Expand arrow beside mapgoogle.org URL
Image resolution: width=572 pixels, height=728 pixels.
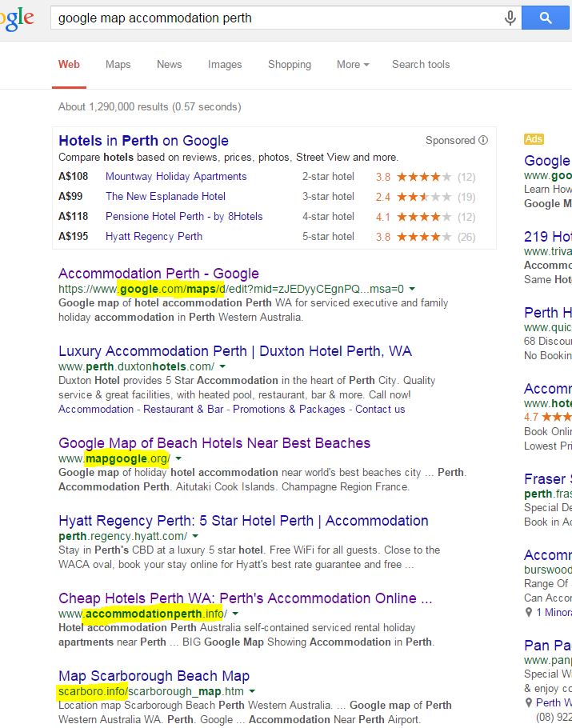tap(178, 458)
